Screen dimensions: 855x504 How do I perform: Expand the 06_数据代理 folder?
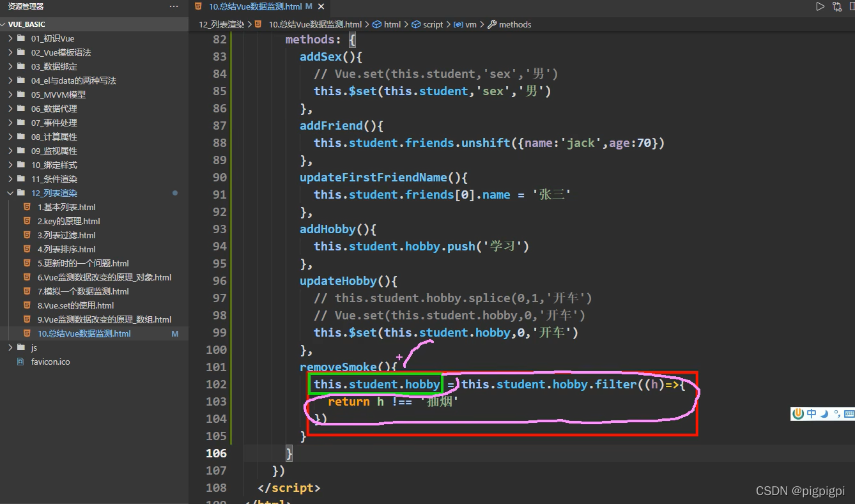(95, 109)
